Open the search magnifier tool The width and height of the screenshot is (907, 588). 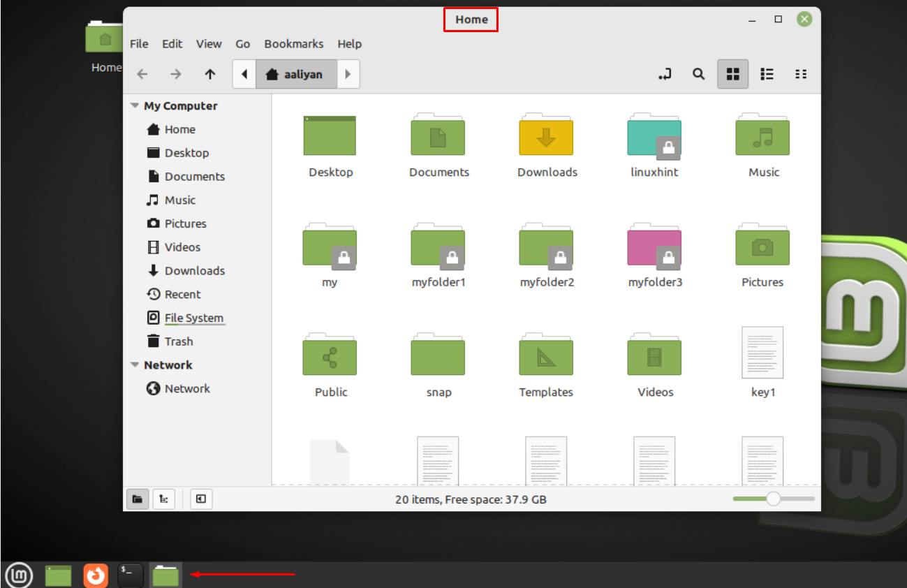point(698,74)
